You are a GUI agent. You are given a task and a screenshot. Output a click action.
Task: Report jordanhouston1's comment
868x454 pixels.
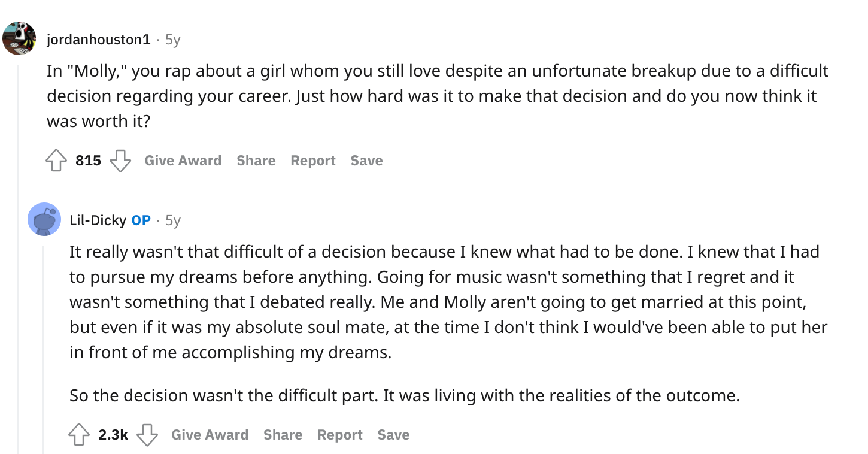point(312,161)
